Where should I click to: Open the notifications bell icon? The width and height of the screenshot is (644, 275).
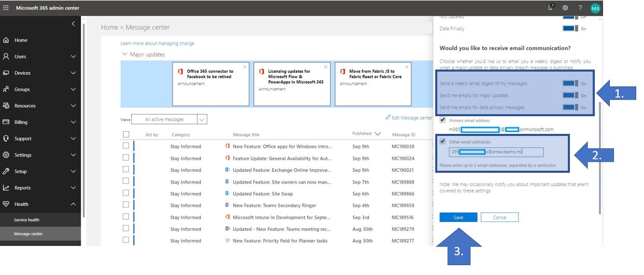(551, 8)
